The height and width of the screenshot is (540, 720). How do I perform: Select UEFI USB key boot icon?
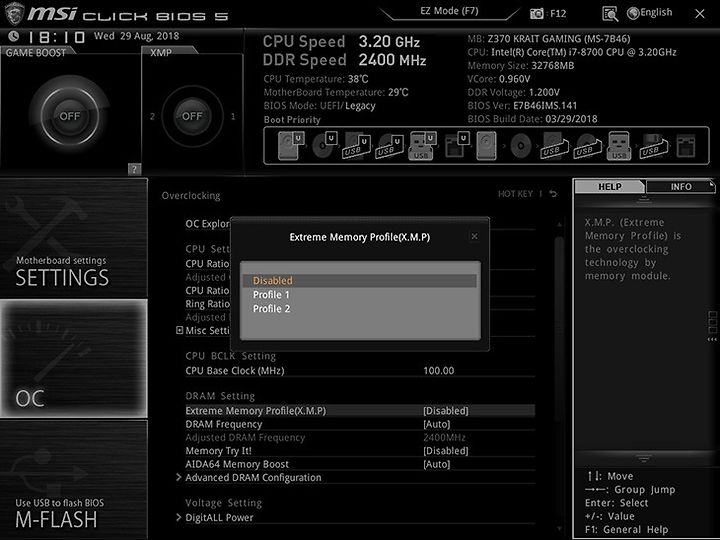point(422,145)
